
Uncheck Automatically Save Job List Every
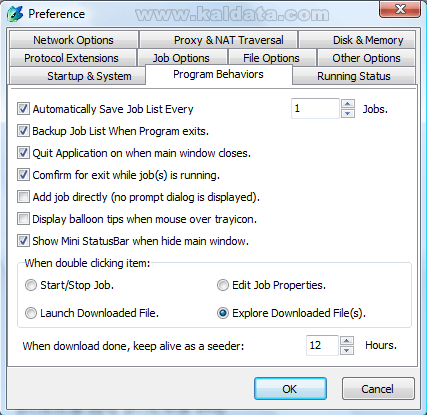pos(23,109)
